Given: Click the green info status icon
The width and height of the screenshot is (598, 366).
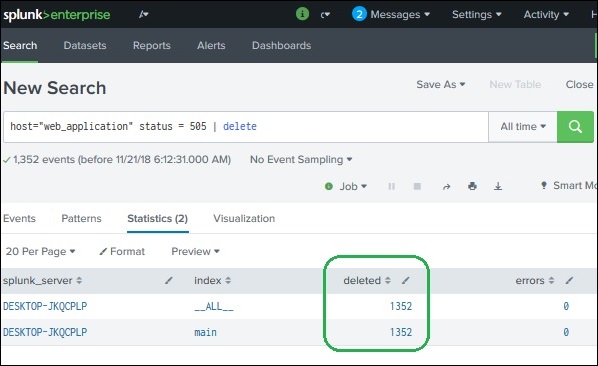Looking at the screenshot, I should click(302, 14).
